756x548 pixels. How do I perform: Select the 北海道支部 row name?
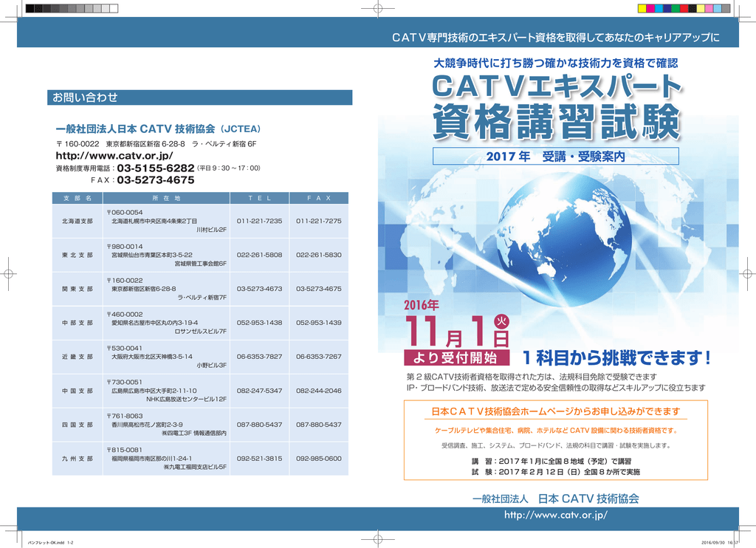pos(77,221)
